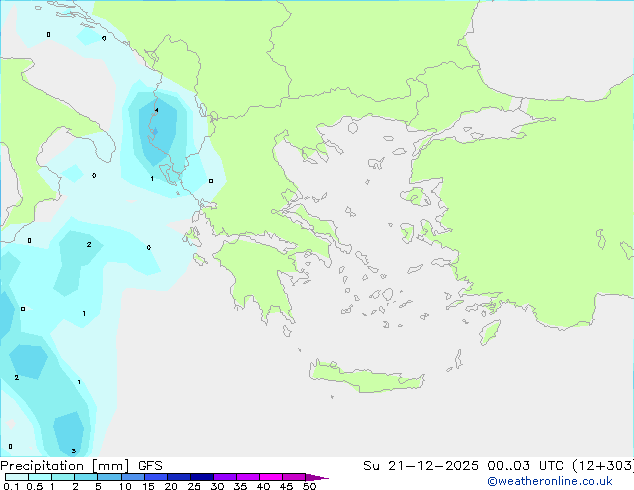Click the '00..03 UTC' time text
The height and width of the screenshot is (490, 634).
[x=525, y=466]
